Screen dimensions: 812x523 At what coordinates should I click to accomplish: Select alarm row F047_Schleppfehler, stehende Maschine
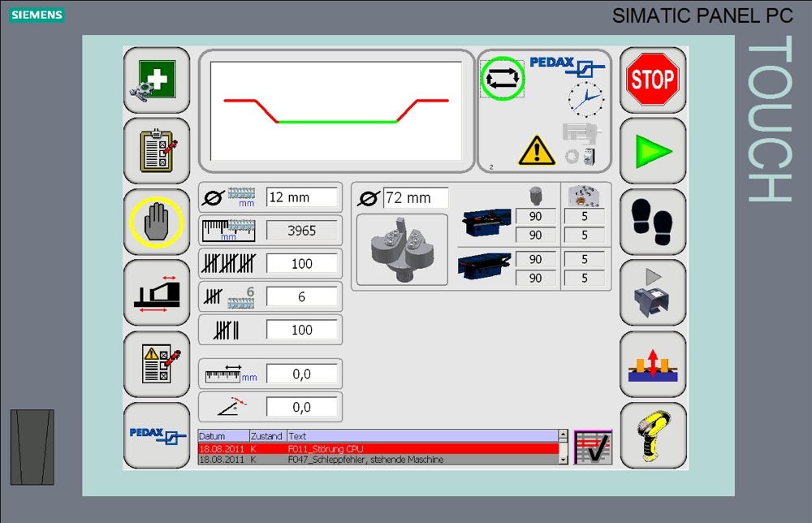[x=378, y=460]
